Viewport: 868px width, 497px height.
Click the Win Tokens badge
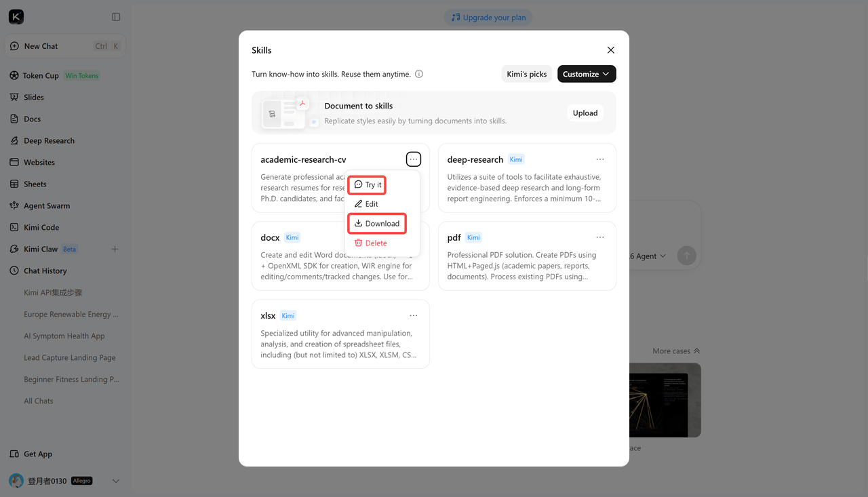82,76
